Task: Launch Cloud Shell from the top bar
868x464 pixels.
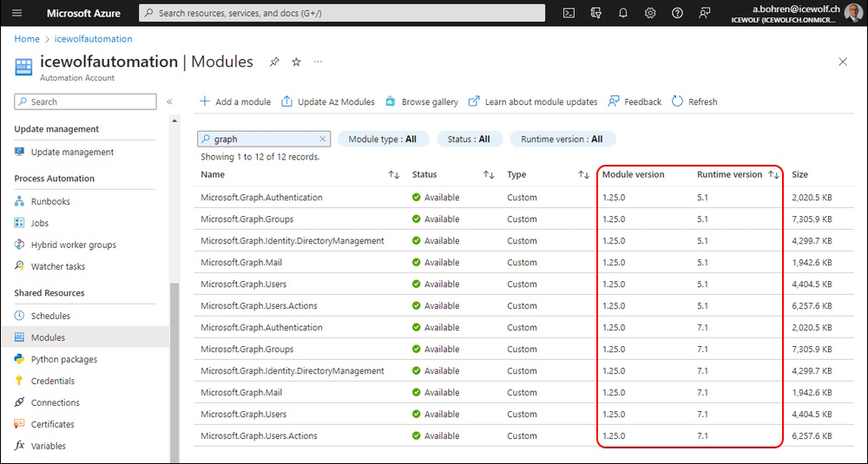Action: click(569, 13)
